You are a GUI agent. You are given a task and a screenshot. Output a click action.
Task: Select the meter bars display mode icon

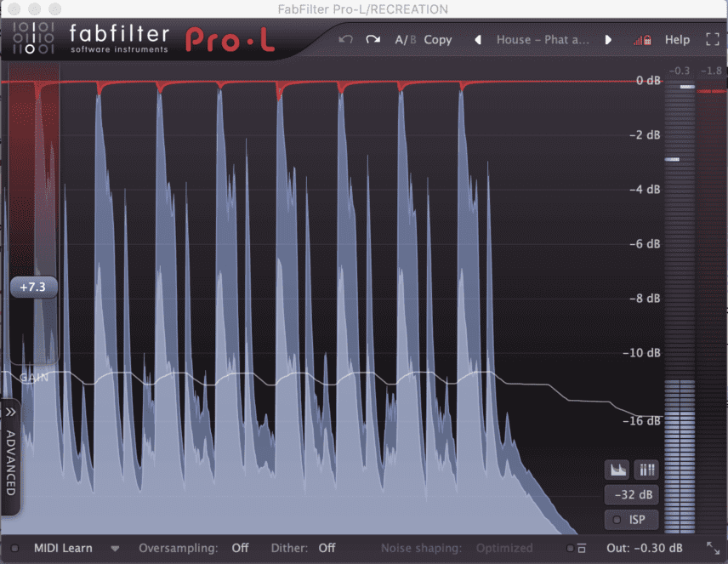[646, 470]
